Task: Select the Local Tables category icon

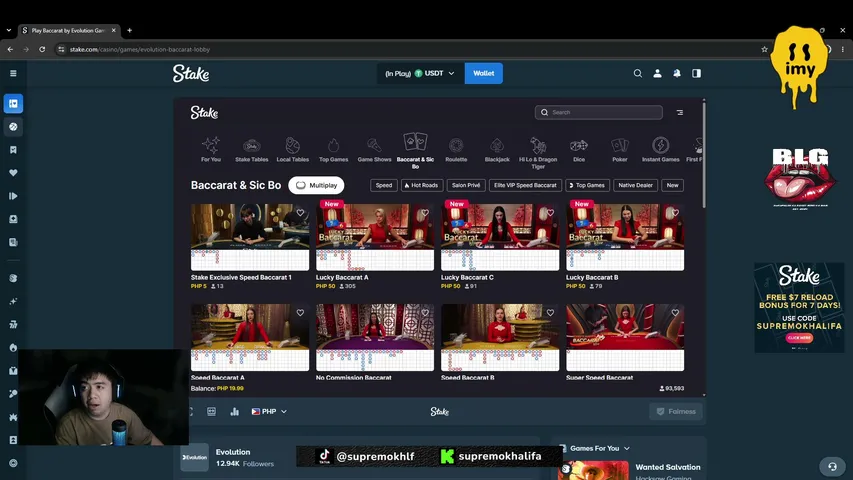Action: click(x=293, y=145)
